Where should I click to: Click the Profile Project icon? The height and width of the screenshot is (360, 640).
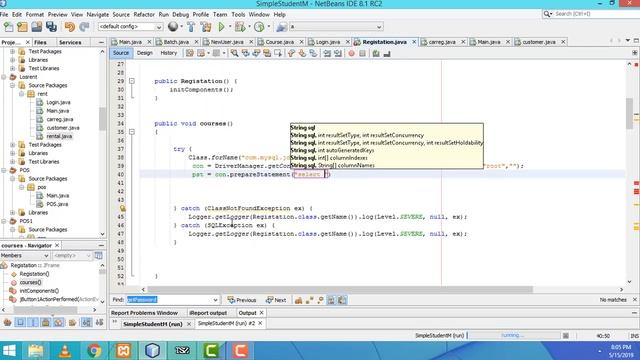(259, 27)
